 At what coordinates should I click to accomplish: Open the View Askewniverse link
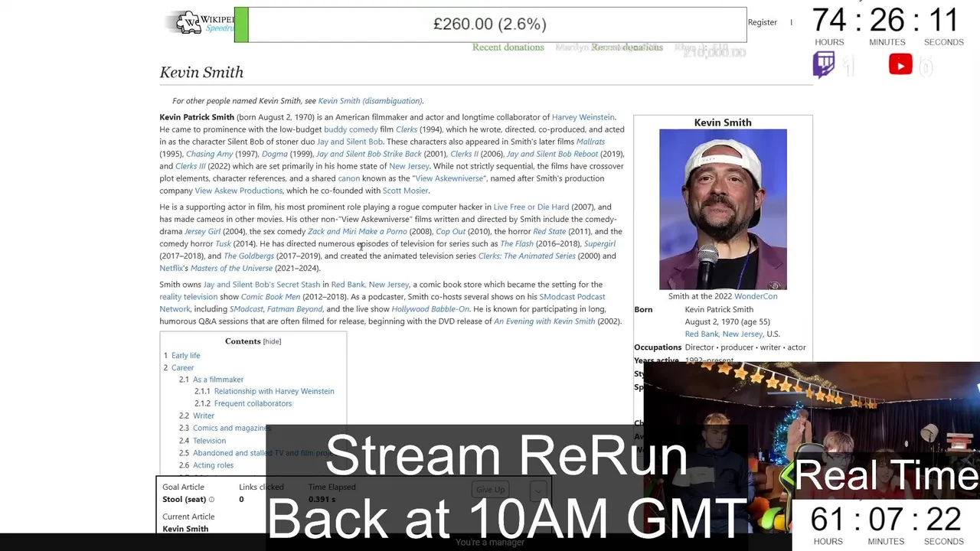pyautogui.click(x=450, y=178)
